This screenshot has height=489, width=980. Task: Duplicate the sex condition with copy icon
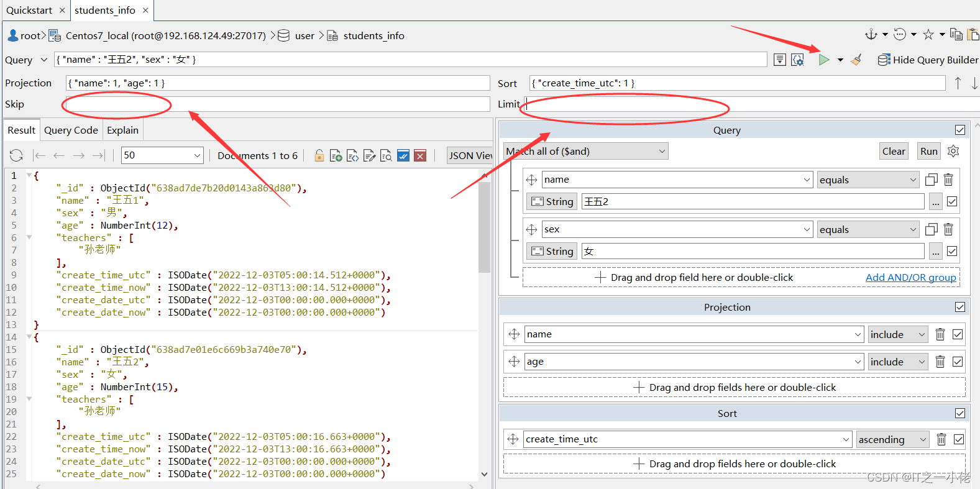coord(931,229)
